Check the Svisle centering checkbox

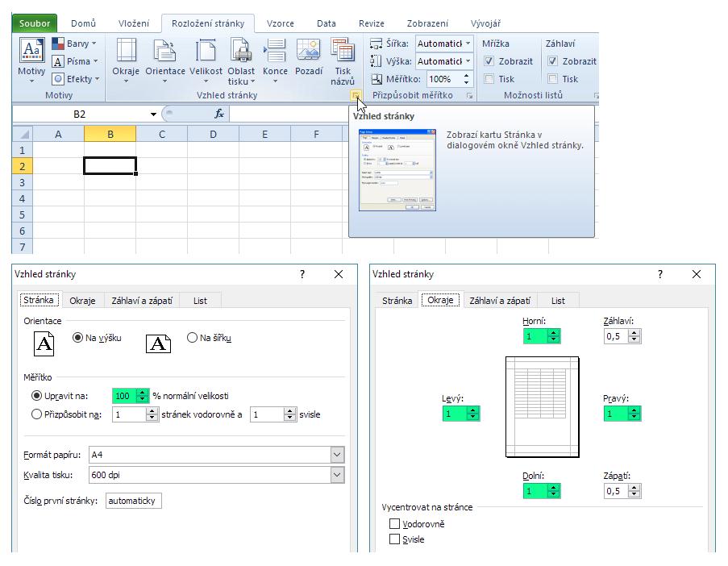395,539
